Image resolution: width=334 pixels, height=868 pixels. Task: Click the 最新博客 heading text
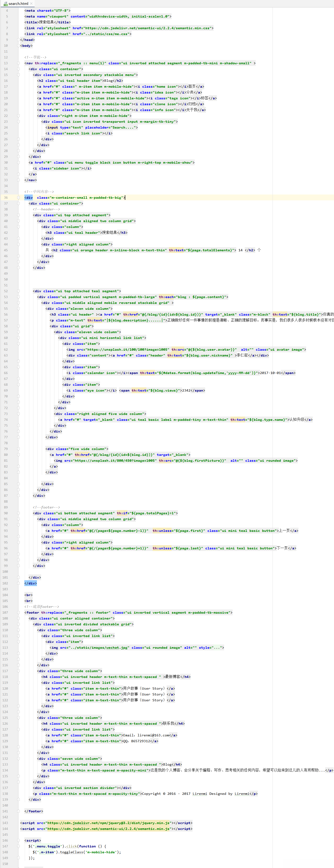pos(172,677)
